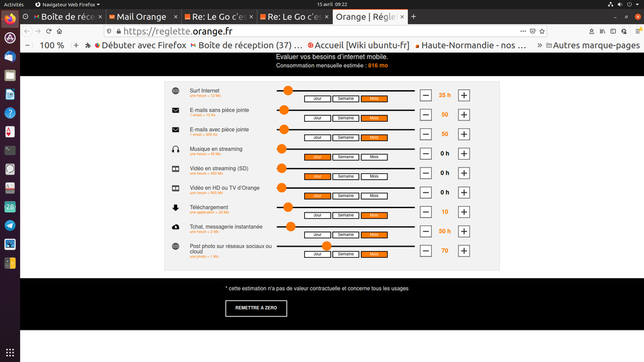The width and height of the screenshot is (644, 362).
Task: Open Haute-Normandie bookmark
Action: click(470, 45)
